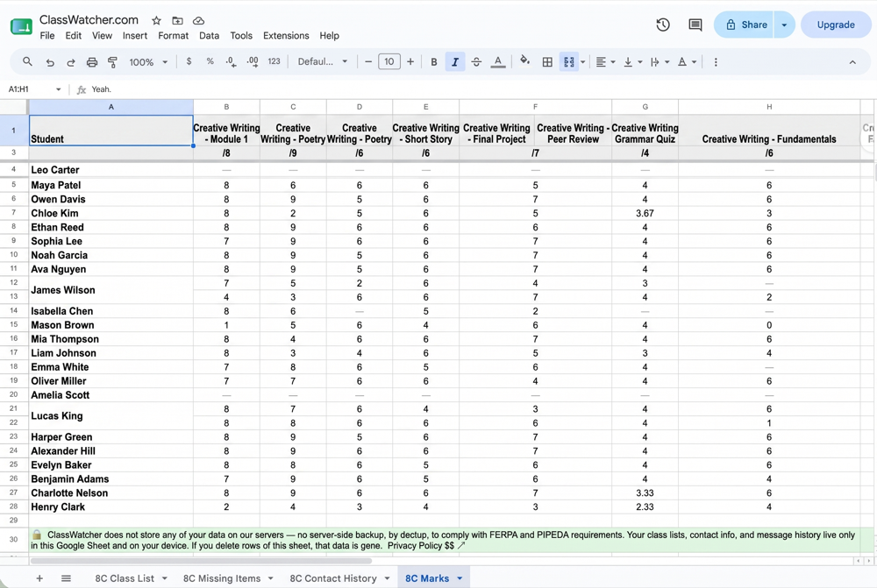Format as percent
This screenshot has width=877, height=588.
click(210, 61)
